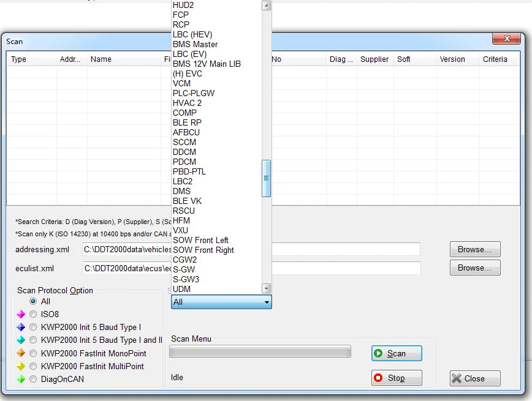The width and height of the screenshot is (532, 401).
Task: Select UDM entry
Action: (x=216, y=290)
